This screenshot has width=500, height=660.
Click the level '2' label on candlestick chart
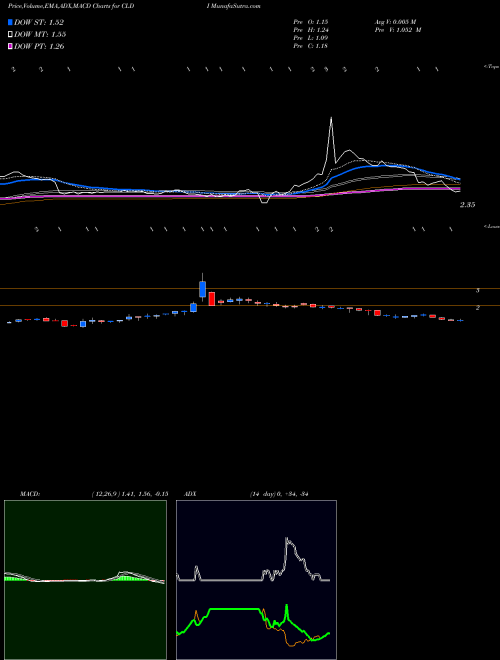point(478,308)
